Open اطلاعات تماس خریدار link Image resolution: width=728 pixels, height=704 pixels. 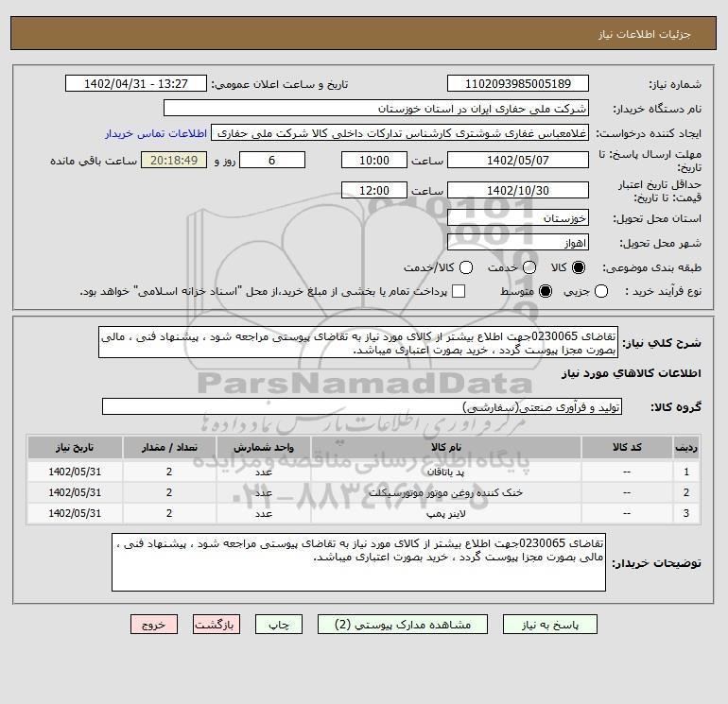156,133
